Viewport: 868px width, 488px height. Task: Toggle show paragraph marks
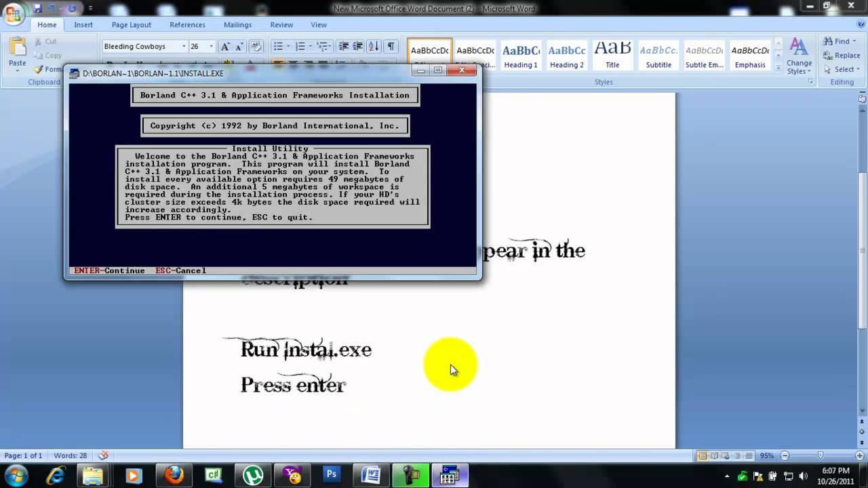coord(391,46)
